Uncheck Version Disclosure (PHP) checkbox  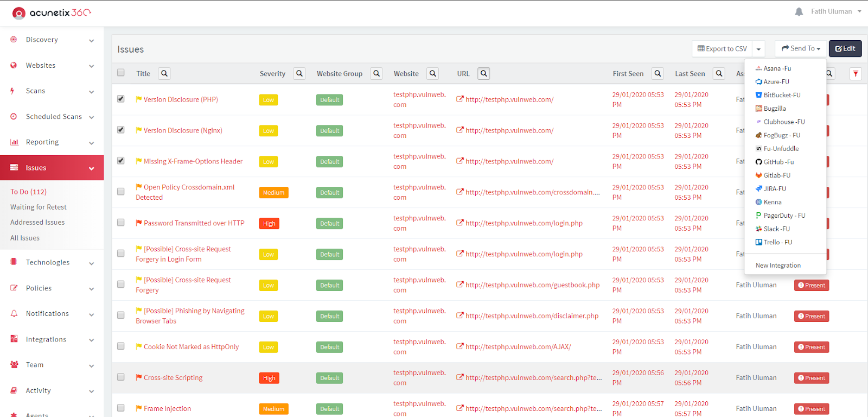coord(121,99)
